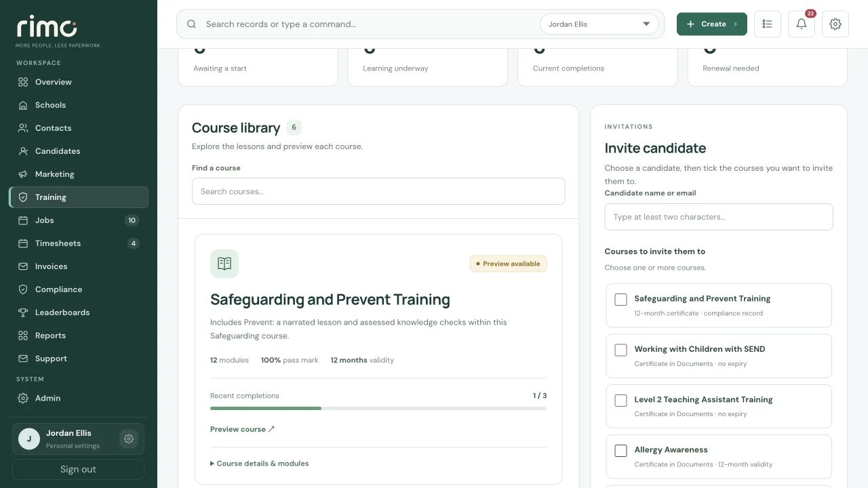Tick the Safeguarding and Prevent Training checkbox
Image resolution: width=868 pixels, height=488 pixels.
click(x=620, y=300)
